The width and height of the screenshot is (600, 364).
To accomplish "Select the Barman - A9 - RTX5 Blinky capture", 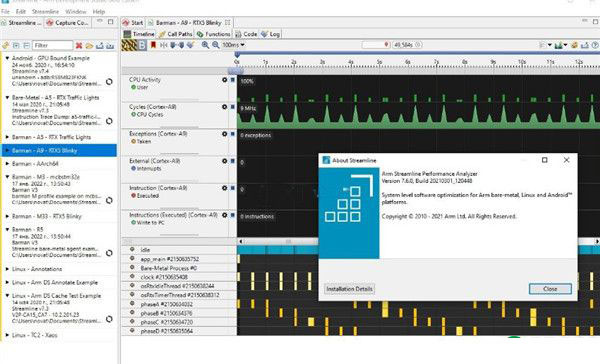I will pyautogui.click(x=59, y=150).
